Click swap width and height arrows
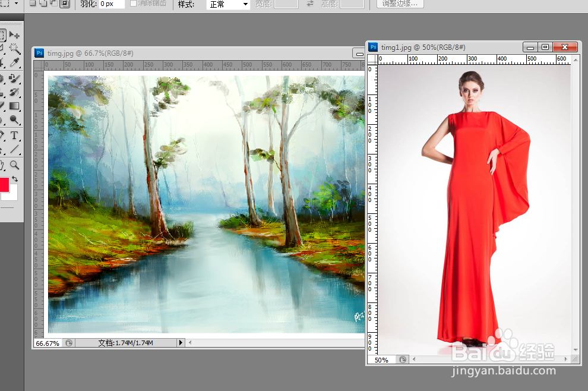 [x=310, y=4]
